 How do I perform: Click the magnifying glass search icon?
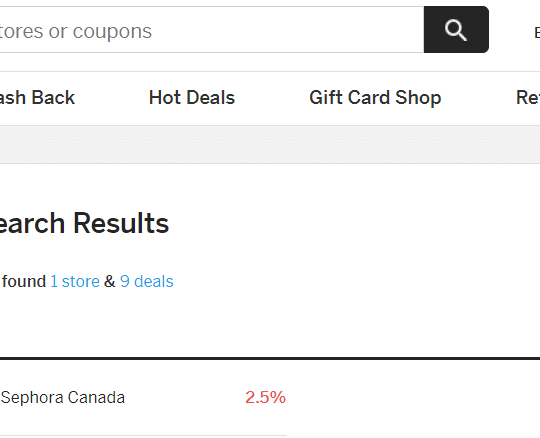click(456, 30)
